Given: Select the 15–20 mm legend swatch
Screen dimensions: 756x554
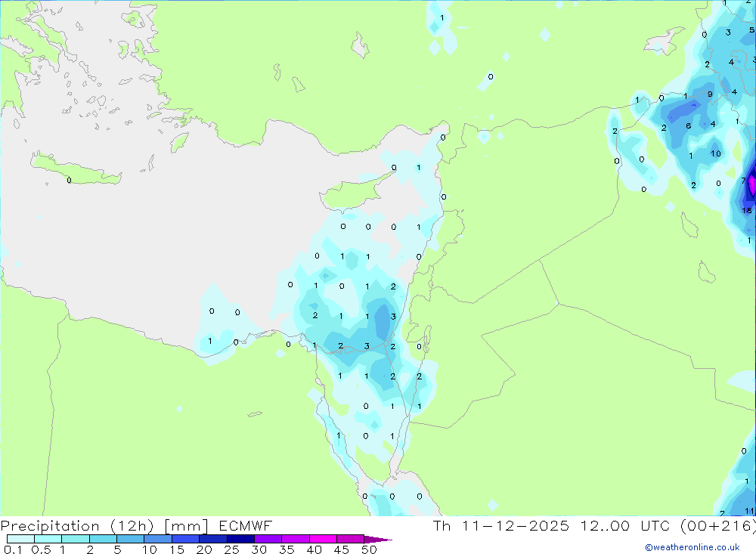Looking at the screenshot, I should (x=186, y=539).
